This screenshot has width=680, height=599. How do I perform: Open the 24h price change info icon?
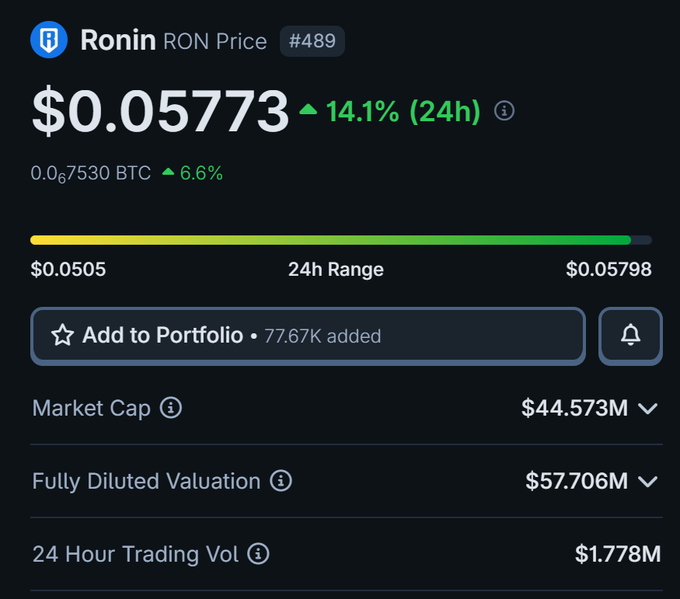pyautogui.click(x=504, y=111)
